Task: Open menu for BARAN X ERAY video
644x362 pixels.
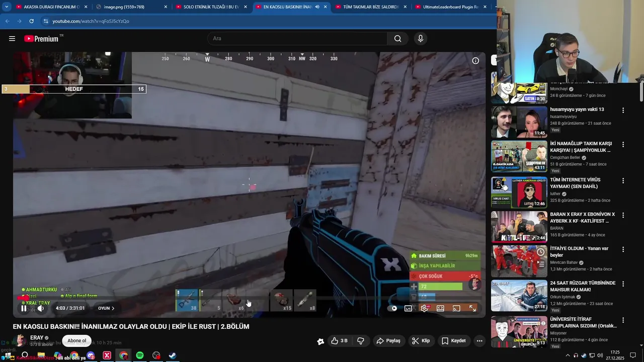Action: [x=623, y=215]
